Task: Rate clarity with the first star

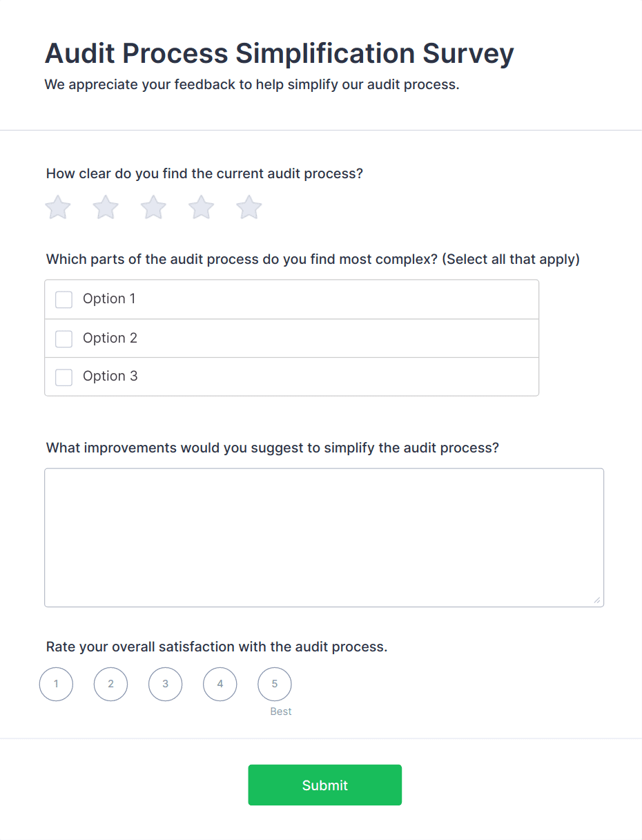Action: coord(58,207)
